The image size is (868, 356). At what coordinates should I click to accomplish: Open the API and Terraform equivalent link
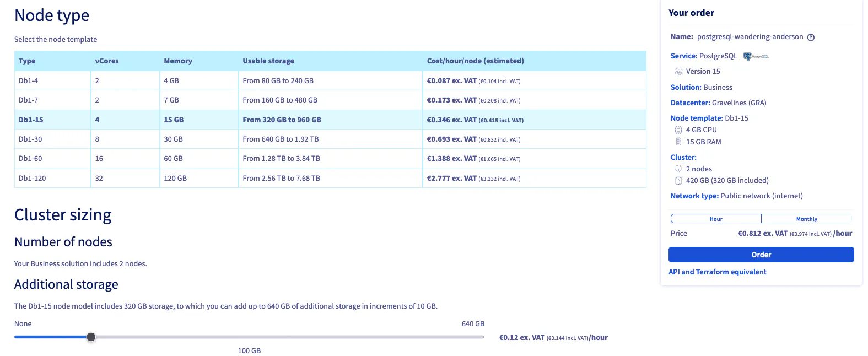pyautogui.click(x=718, y=272)
